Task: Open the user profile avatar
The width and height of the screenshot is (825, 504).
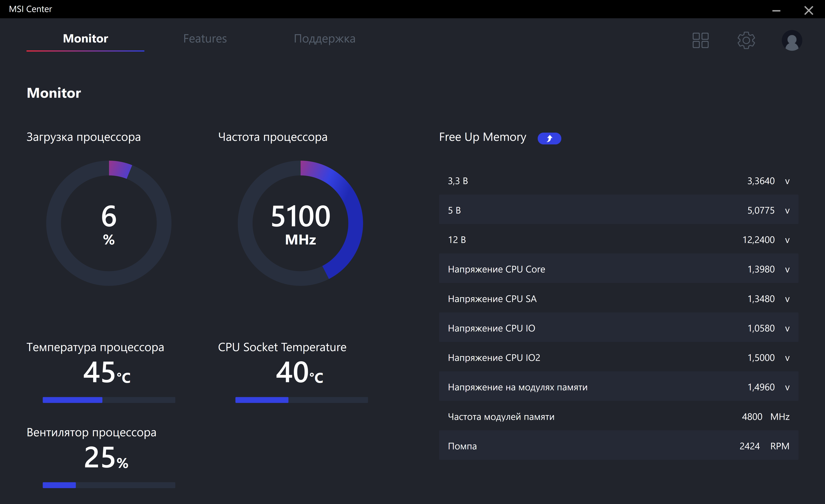Action: click(791, 41)
